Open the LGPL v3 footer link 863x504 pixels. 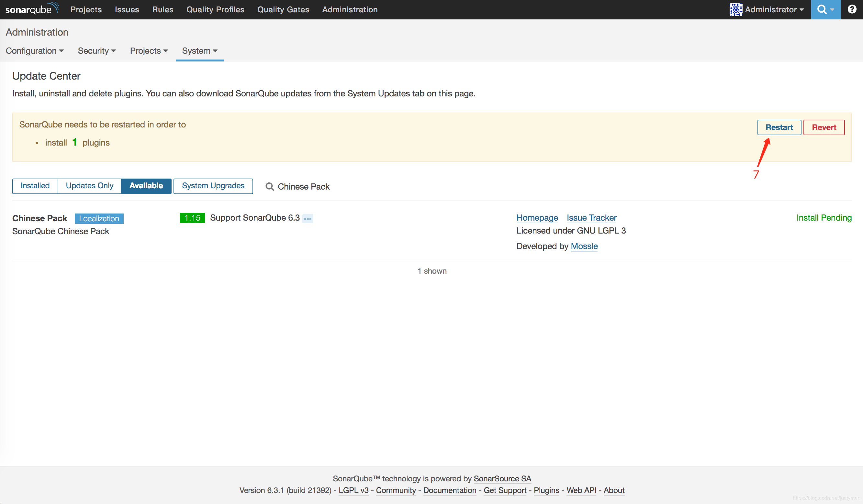coord(353,490)
